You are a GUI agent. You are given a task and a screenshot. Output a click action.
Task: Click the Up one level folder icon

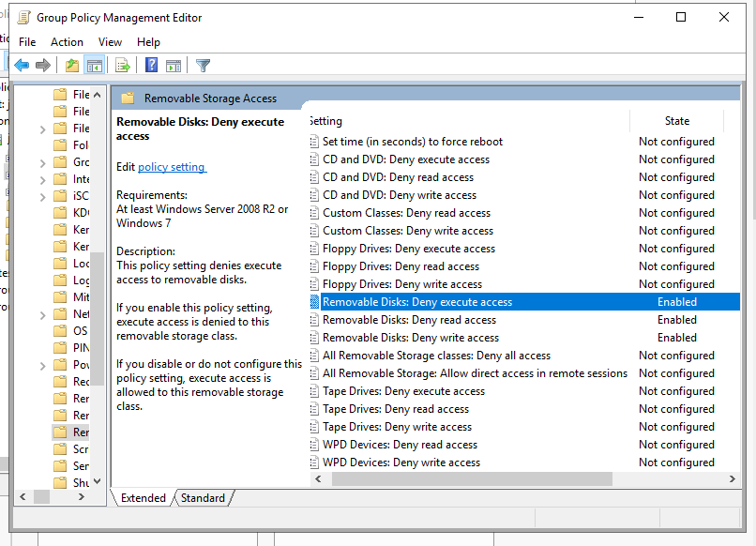[x=70, y=65]
